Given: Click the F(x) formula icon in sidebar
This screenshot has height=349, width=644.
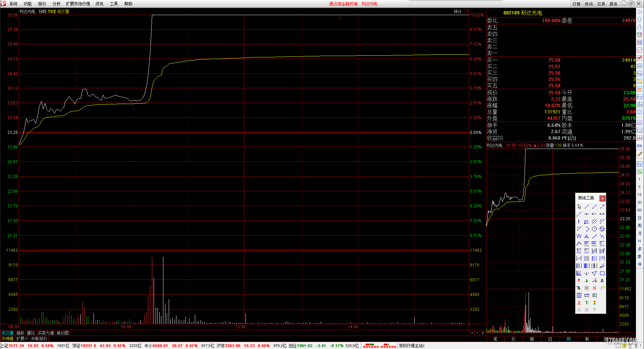Looking at the screenshot, I should [x=639, y=105].
